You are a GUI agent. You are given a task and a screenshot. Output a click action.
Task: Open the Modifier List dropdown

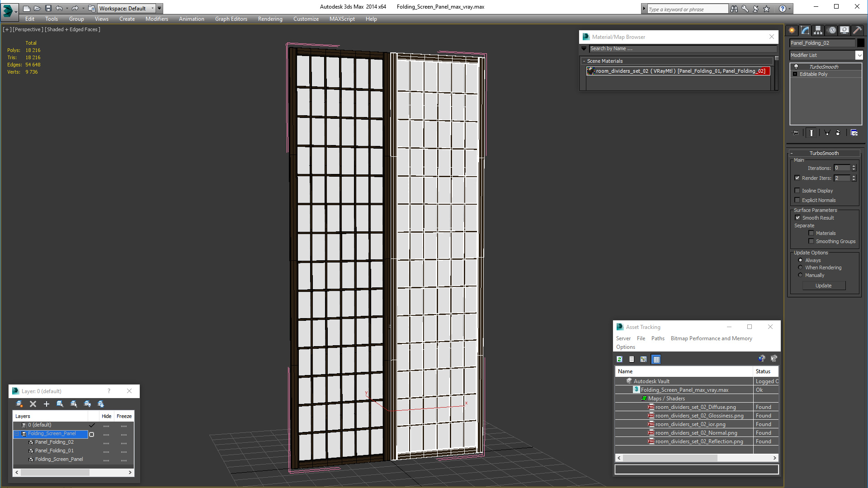[859, 55]
